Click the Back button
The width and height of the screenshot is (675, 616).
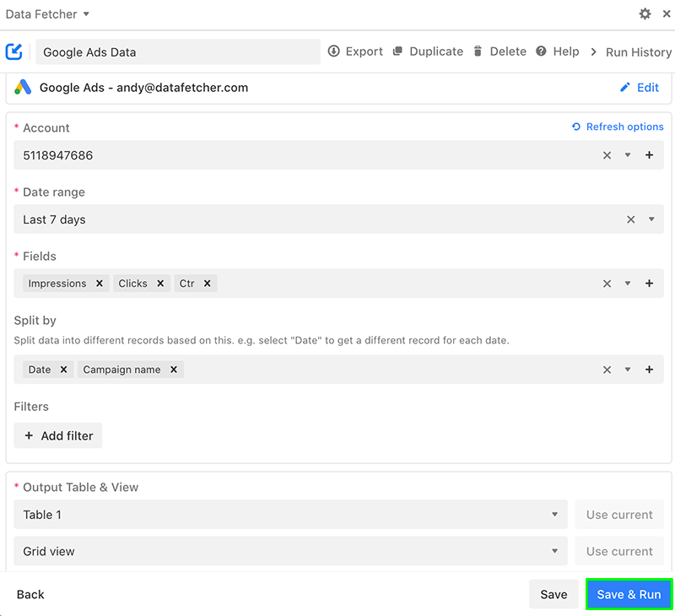30,594
